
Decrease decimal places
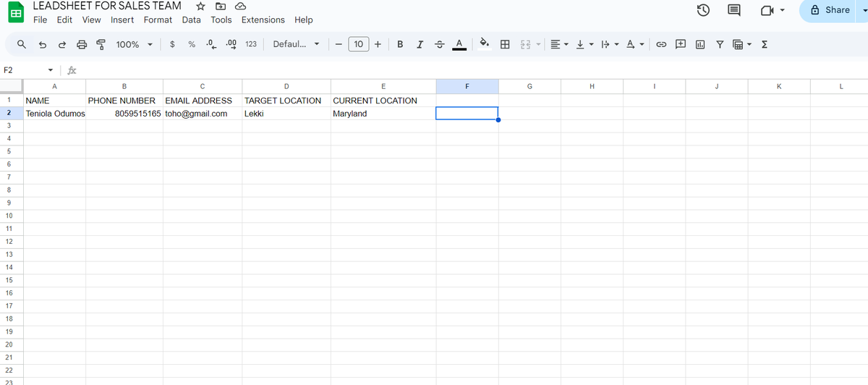click(x=212, y=44)
